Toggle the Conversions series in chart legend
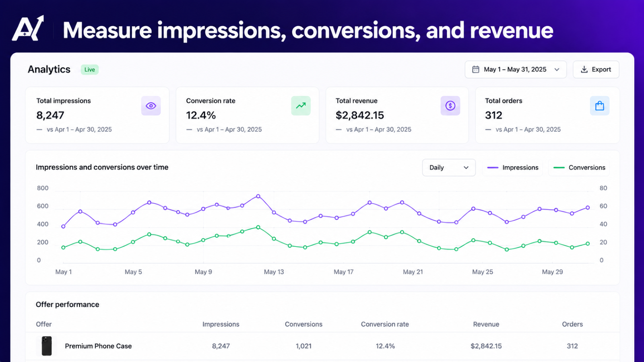This screenshot has width=644, height=362. (579, 167)
